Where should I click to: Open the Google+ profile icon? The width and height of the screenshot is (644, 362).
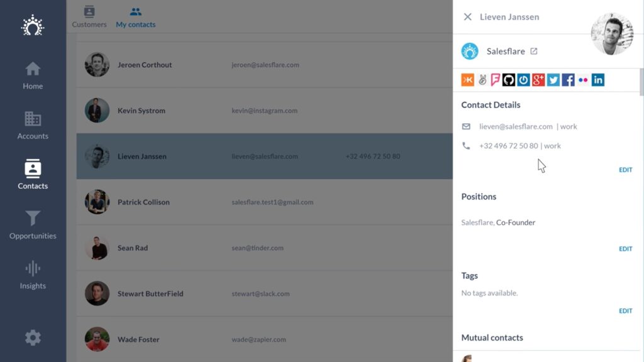click(x=538, y=80)
